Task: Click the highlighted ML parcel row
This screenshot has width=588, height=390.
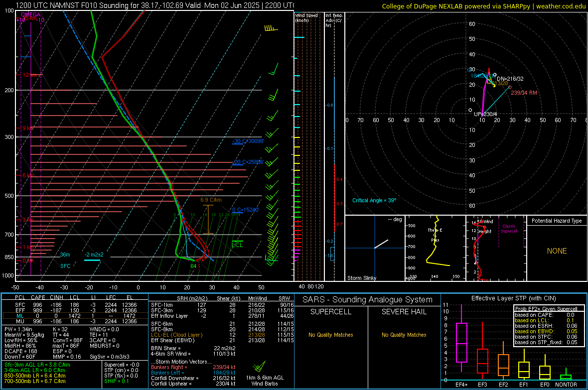Action: tap(75, 316)
